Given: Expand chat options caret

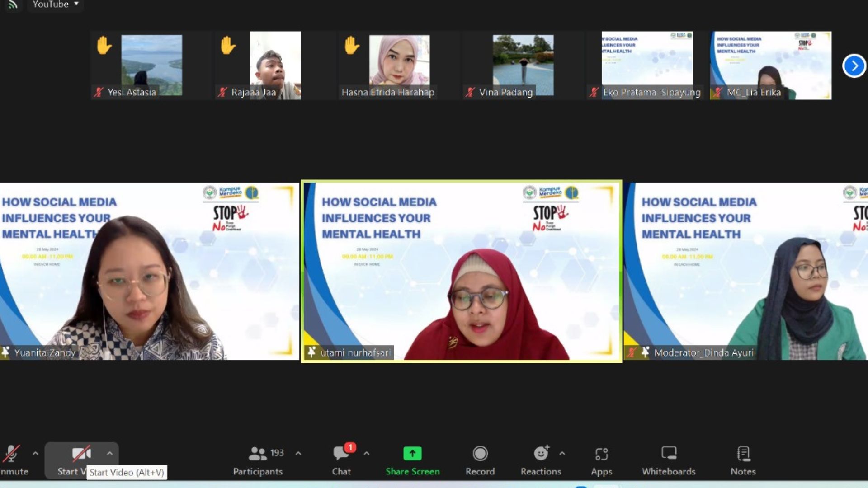Looking at the screenshot, I should (367, 453).
